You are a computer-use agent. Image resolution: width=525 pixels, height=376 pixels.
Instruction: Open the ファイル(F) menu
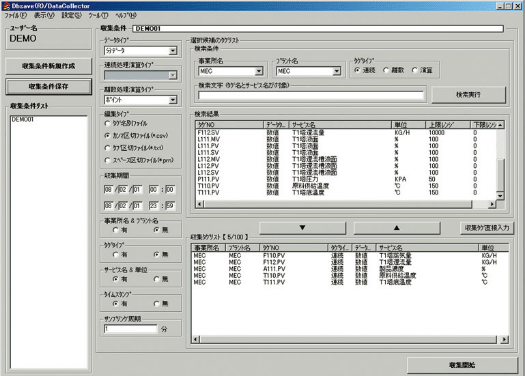pos(15,15)
